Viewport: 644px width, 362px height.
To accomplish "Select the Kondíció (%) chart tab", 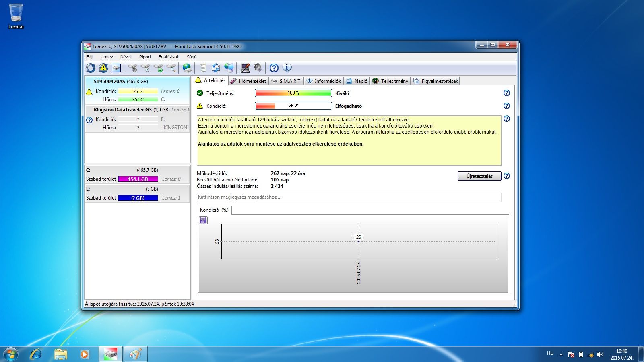I will (x=214, y=210).
